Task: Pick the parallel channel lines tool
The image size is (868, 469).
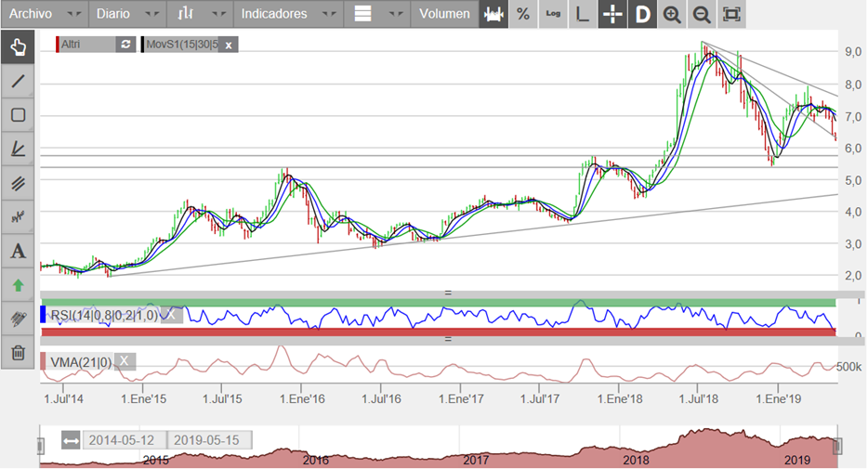Action: coord(18,183)
